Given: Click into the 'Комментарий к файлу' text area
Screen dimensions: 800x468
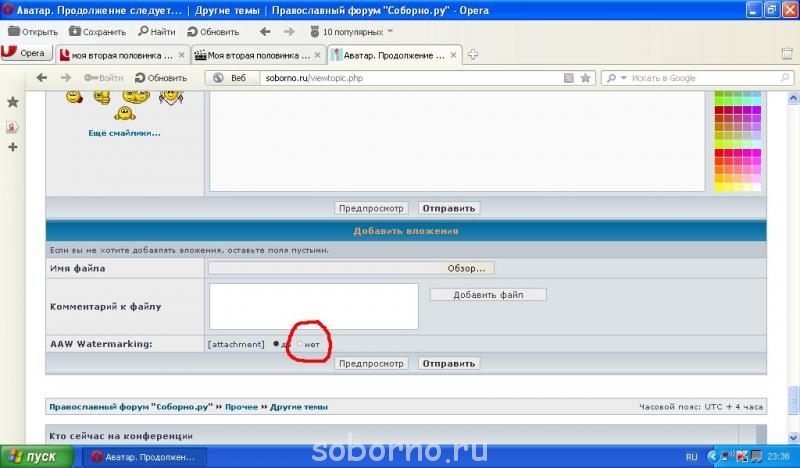Looking at the screenshot, I should [x=313, y=305].
